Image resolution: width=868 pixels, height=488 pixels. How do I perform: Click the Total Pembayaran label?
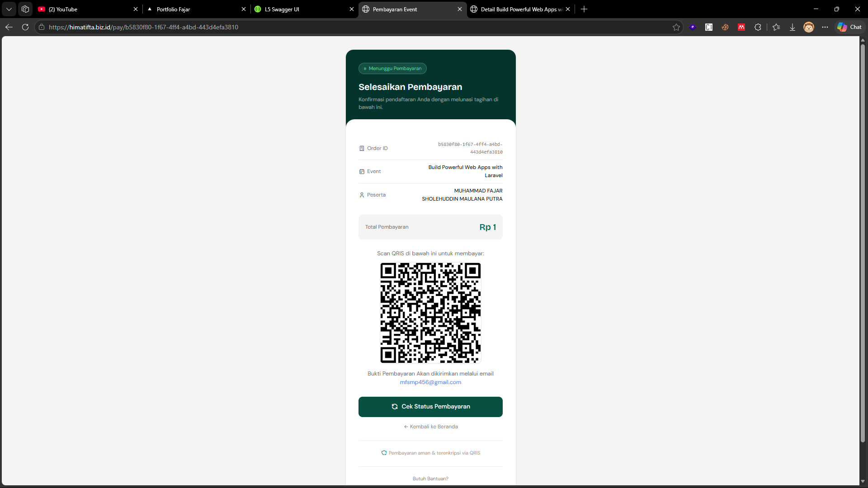387,227
